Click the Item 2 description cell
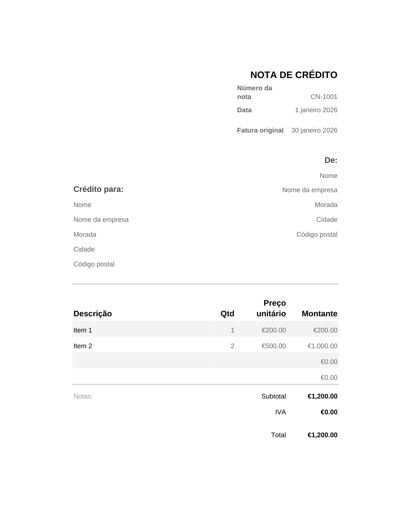411x532 pixels. pyautogui.click(x=142, y=346)
